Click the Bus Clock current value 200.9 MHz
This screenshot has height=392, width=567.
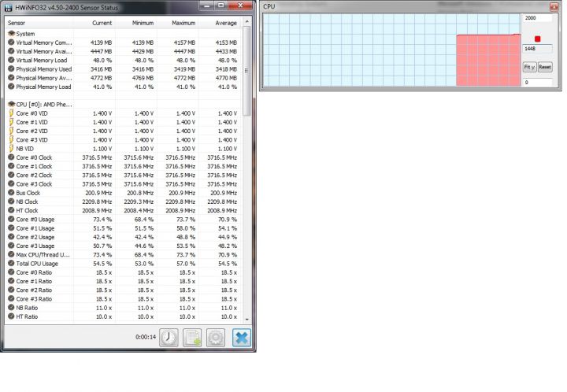tap(98, 193)
